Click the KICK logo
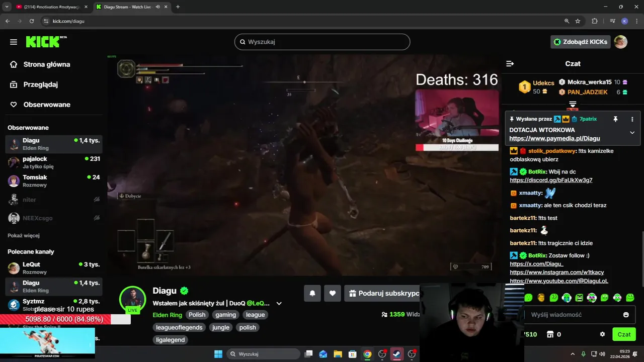This screenshot has width=644, height=362. (x=46, y=42)
